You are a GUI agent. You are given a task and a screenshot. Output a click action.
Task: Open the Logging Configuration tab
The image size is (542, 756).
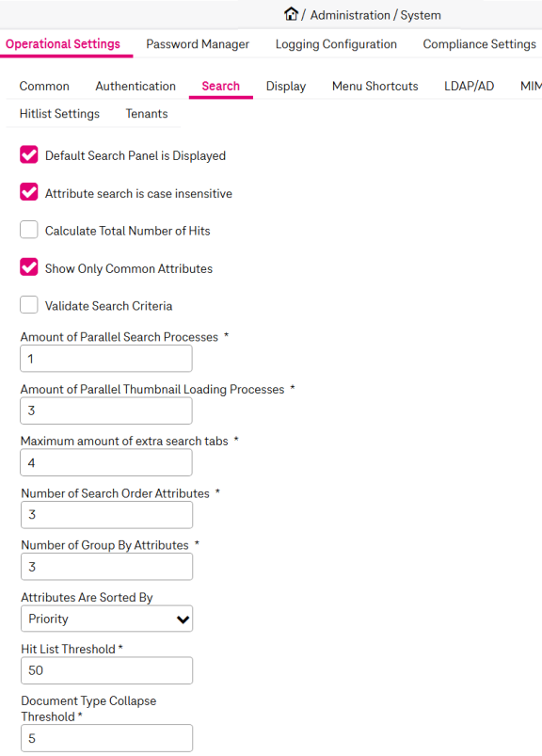click(x=336, y=44)
